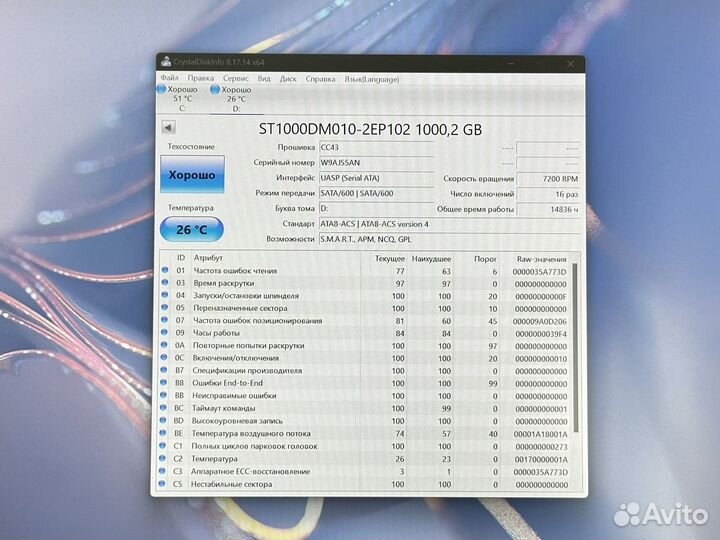Select attribute name Часы работы
Image resolution: width=720 pixels, height=540 pixels.
click(216, 333)
